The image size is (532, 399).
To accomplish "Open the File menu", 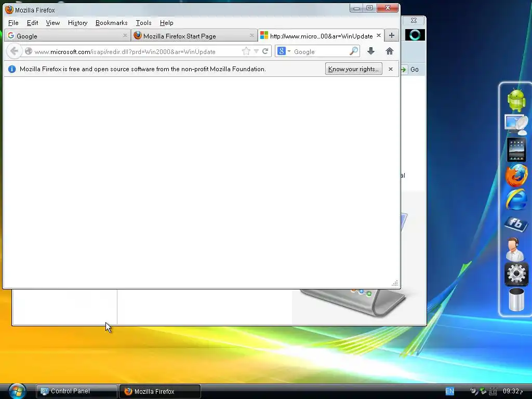I will (x=13, y=23).
